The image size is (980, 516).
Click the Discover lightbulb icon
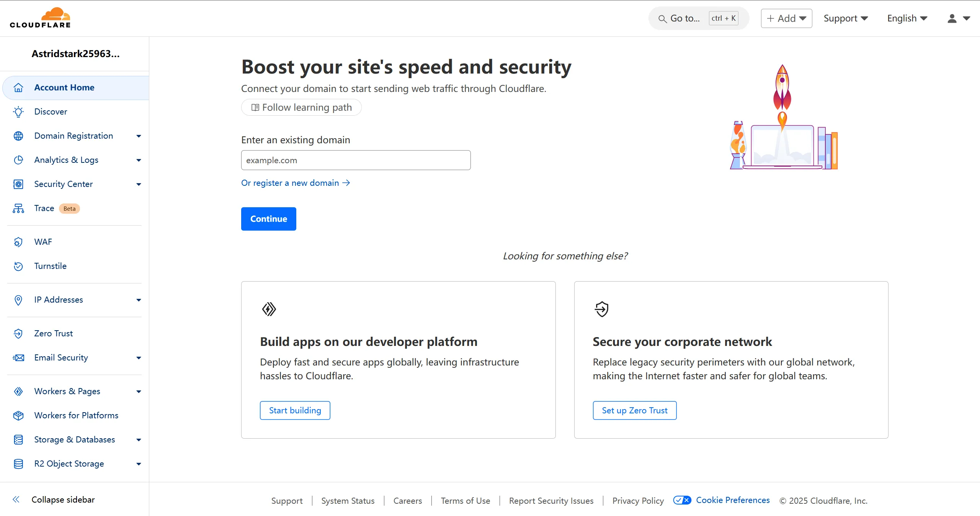pyautogui.click(x=18, y=112)
